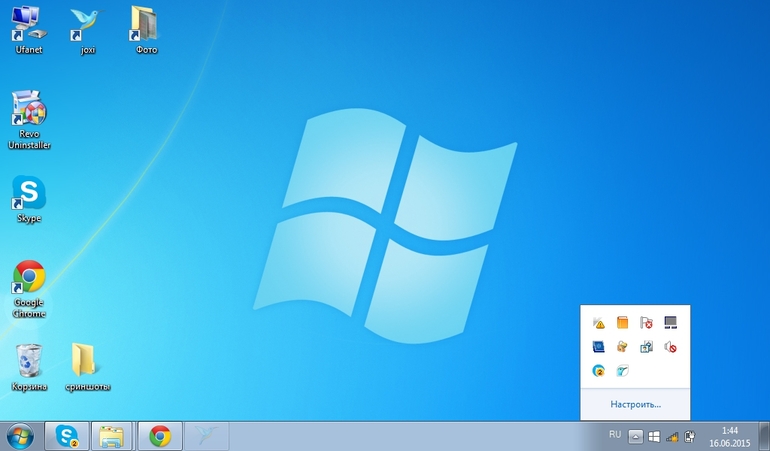Open the RU language indicator

pos(615,435)
